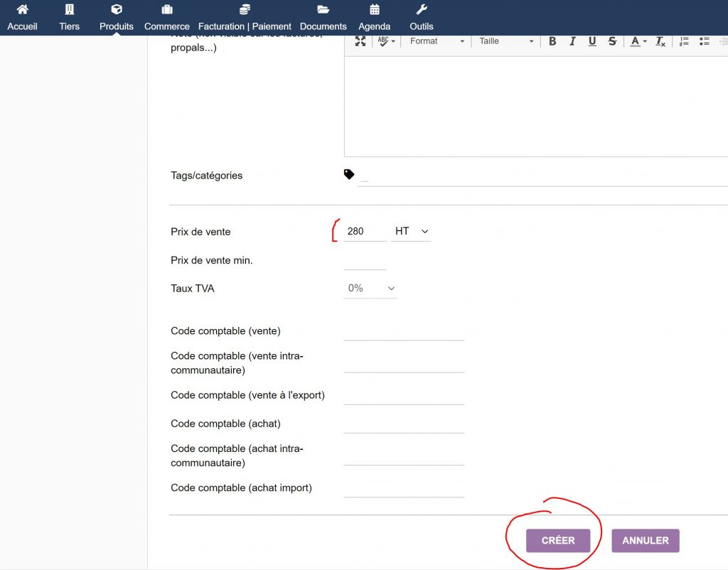Open the Facturation database menu icon
The image size is (728, 570).
[x=244, y=11]
